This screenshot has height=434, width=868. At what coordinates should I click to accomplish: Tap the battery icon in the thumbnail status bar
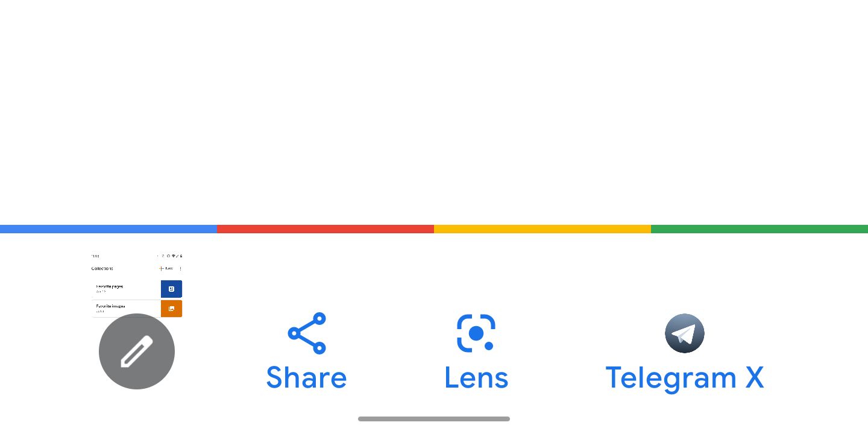pos(181,256)
